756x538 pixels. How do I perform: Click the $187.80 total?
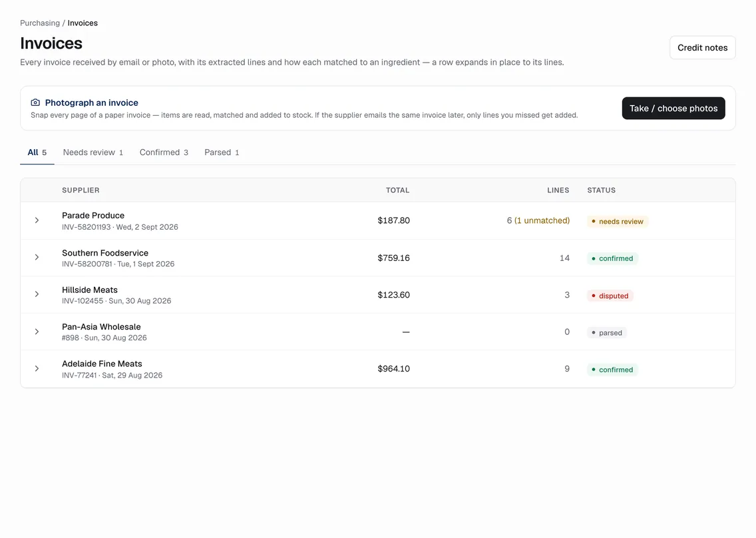click(393, 220)
